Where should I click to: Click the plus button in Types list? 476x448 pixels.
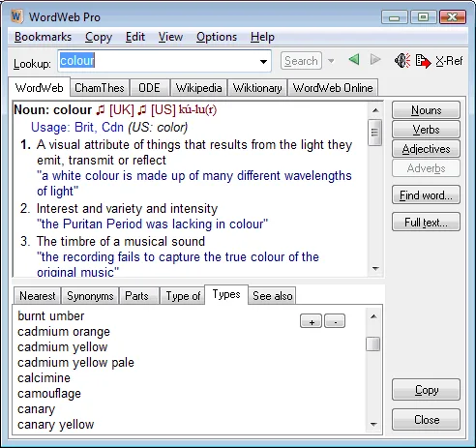point(311,321)
